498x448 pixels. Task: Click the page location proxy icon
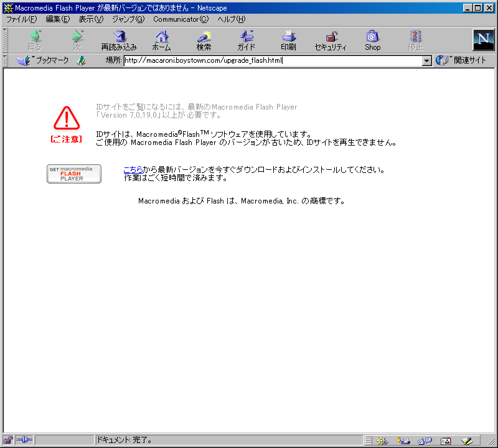82,60
